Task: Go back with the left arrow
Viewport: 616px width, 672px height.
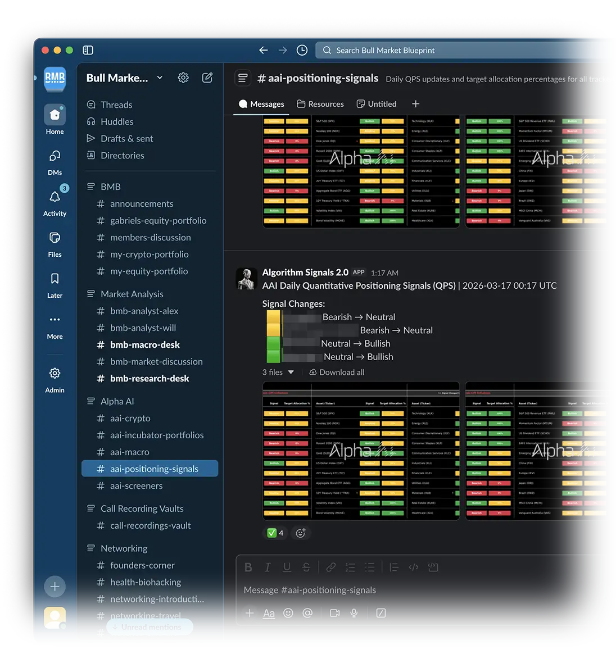Action: coord(263,50)
